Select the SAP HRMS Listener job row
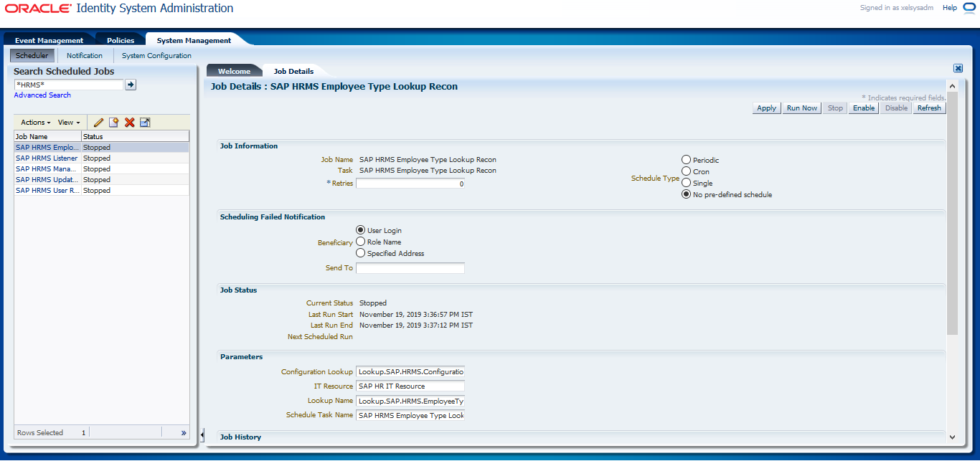The image size is (980, 461). click(102, 158)
